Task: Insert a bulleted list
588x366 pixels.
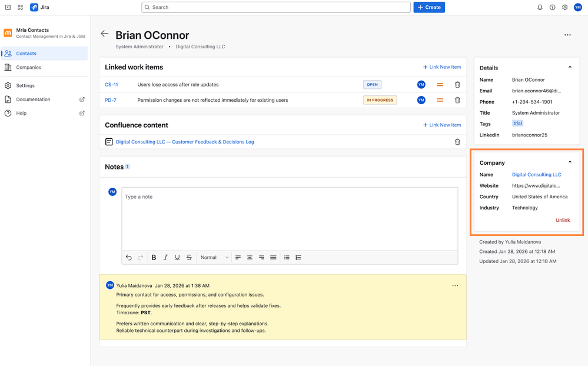Action: [x=287, y=257]
